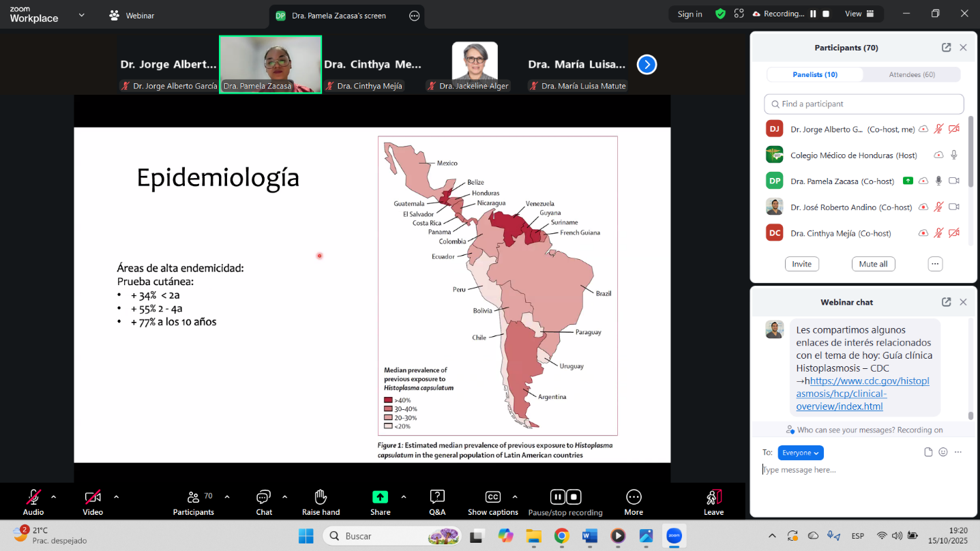Open the CDC histoplasmosis link in chat

[x=862, y=394]
